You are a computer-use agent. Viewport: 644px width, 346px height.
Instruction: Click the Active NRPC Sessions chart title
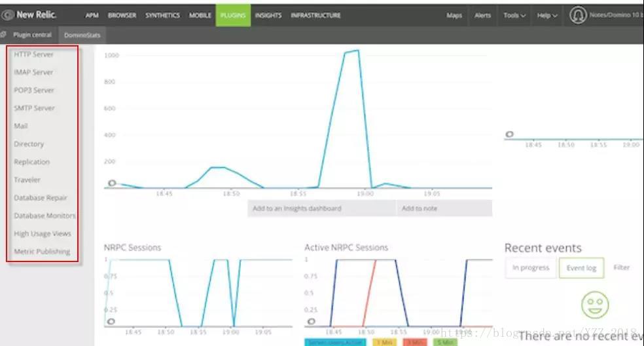[x=346, y=248]
